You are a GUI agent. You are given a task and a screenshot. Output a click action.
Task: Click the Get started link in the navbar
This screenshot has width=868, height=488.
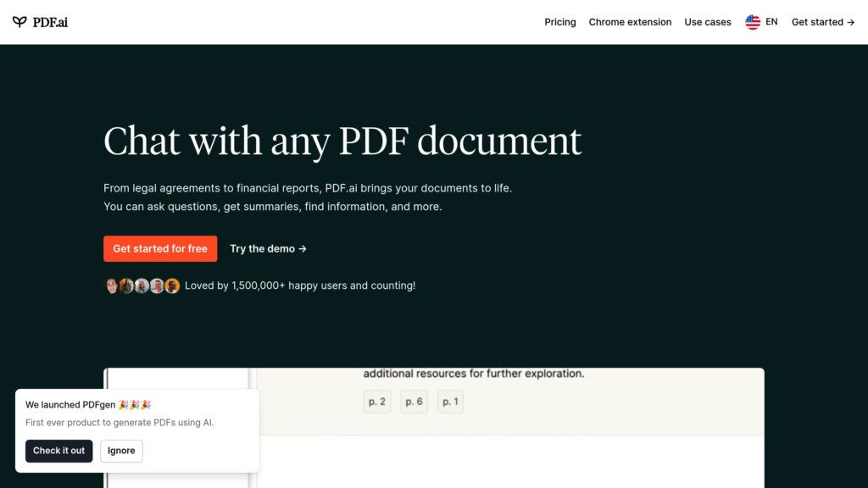[816, 22]
